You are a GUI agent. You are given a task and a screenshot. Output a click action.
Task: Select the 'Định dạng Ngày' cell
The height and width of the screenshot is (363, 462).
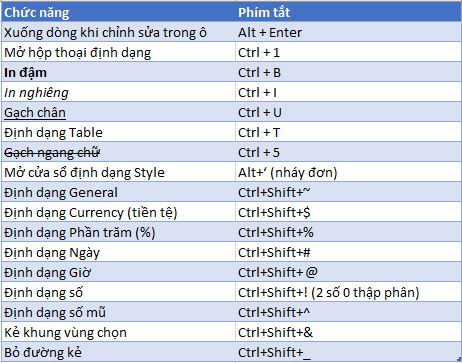coord(119,252)
